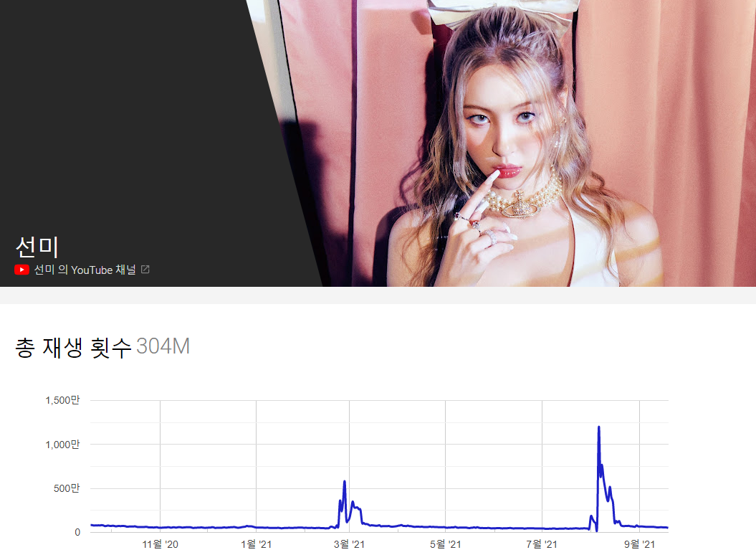Click the external link icon beside channel name
Viewport: 756px width, 555px height.
(145, 270)
